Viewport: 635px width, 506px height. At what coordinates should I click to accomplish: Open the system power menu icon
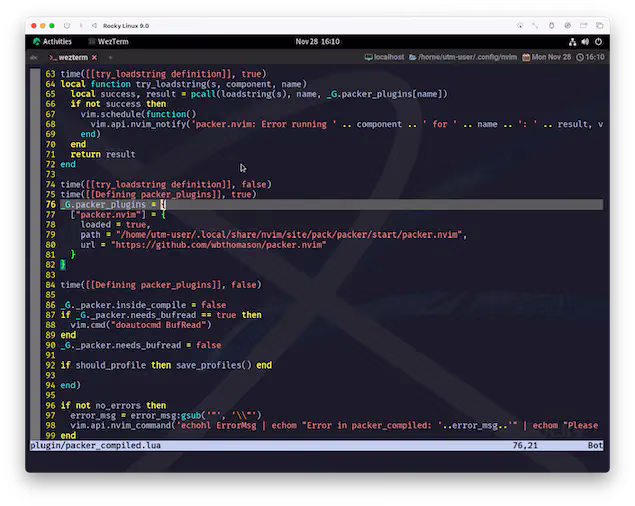[x=599, y=42]
